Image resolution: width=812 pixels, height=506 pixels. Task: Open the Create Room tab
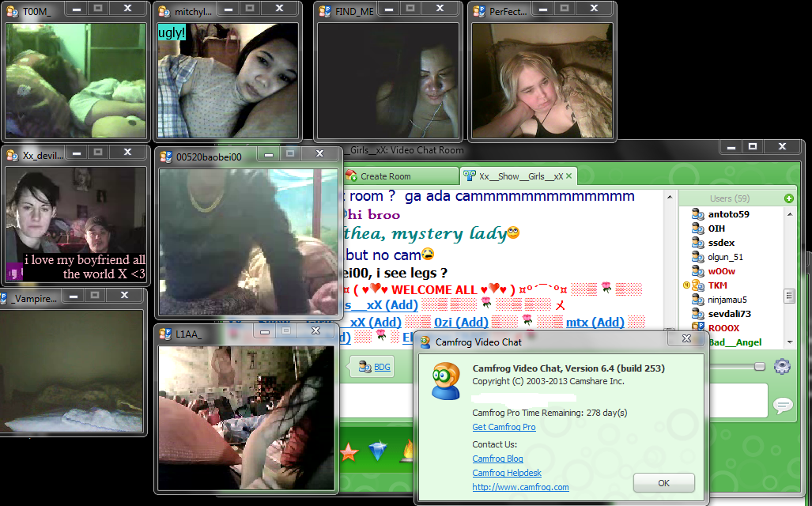pyautogui.click(x=402, y=176)
